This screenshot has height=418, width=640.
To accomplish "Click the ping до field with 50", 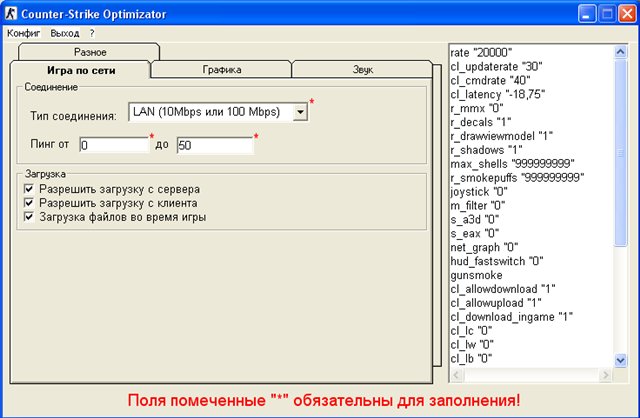I will point(214,146).
